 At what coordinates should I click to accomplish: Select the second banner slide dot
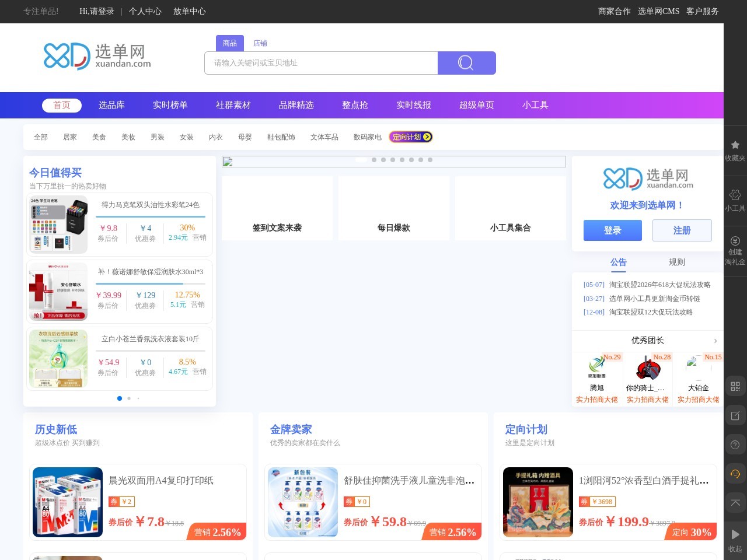click(374, 160)
